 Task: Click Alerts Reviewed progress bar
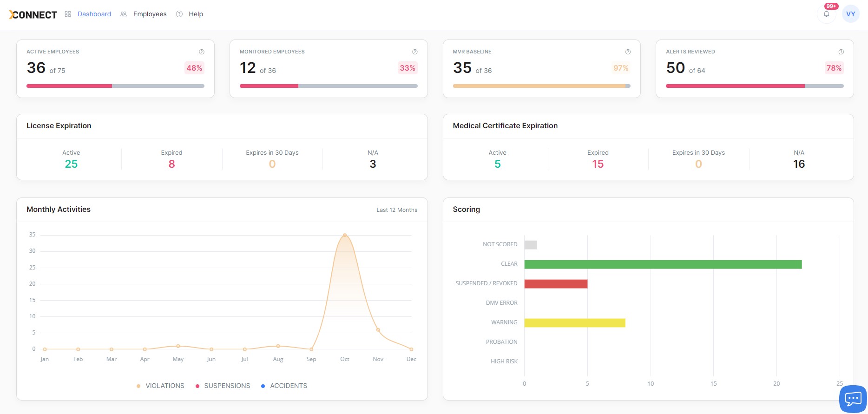(755, 86)
